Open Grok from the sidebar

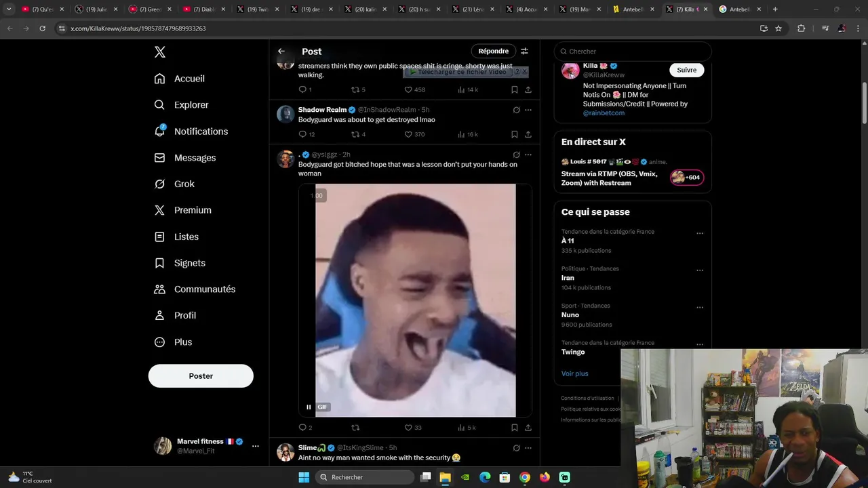tap(174, 184)
